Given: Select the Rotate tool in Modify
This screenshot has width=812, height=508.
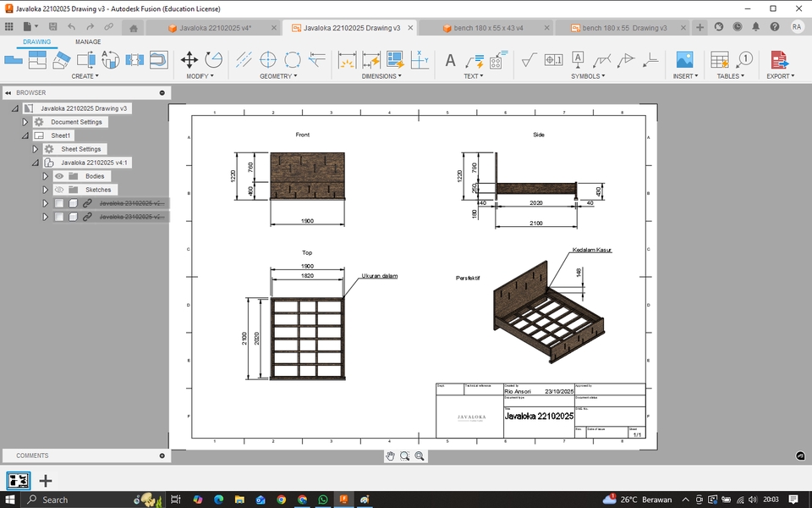Looking at the screenshot, I should tap(213, 60).
